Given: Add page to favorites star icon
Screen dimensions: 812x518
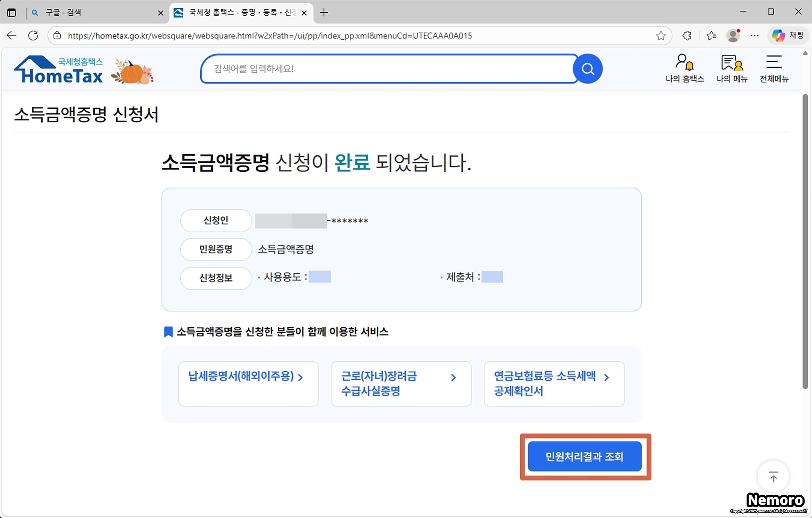Looking at the screenshot, I should tap(661, 36).
